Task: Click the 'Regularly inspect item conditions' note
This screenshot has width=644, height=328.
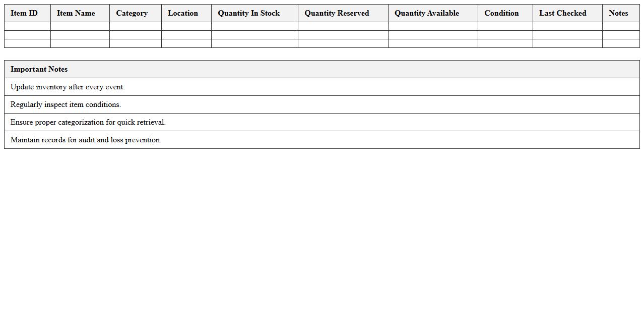Action: (66, 104)
